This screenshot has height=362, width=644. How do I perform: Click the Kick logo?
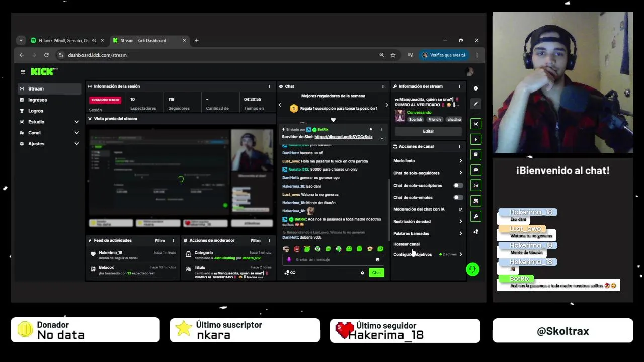[x=43, y=72]
